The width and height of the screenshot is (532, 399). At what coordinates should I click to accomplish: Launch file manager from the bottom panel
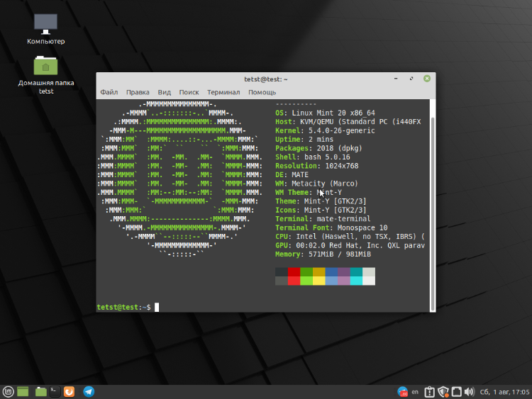(x=40, y=390)
